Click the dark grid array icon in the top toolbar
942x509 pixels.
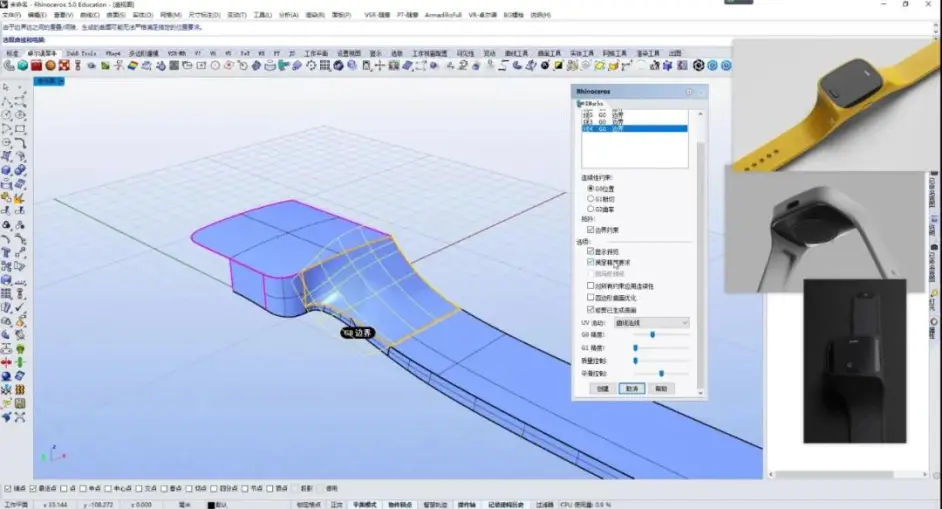click(x=324, y=66)
